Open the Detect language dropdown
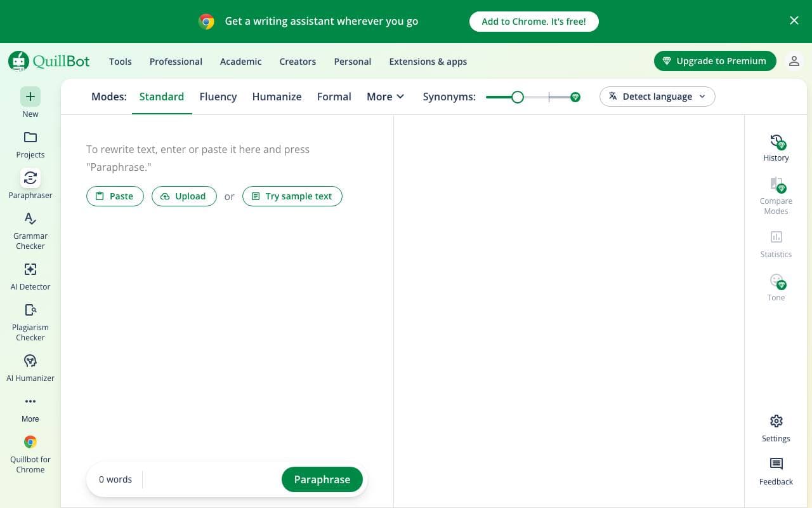The height and width of the screenshot is (508, 812). (657, 97)
